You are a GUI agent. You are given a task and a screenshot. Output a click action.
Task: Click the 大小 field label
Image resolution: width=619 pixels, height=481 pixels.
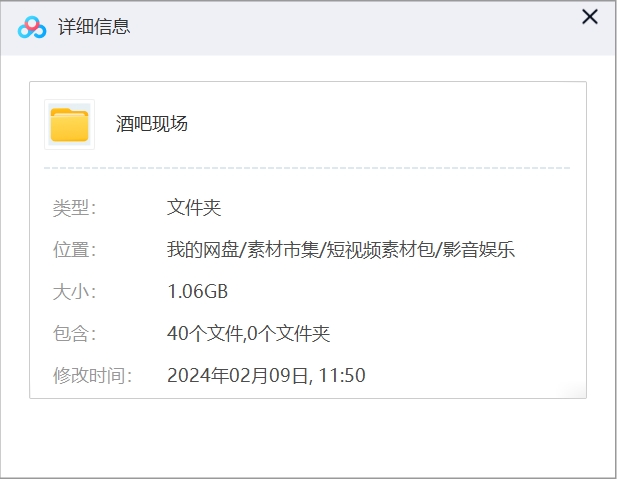[74, 292]
